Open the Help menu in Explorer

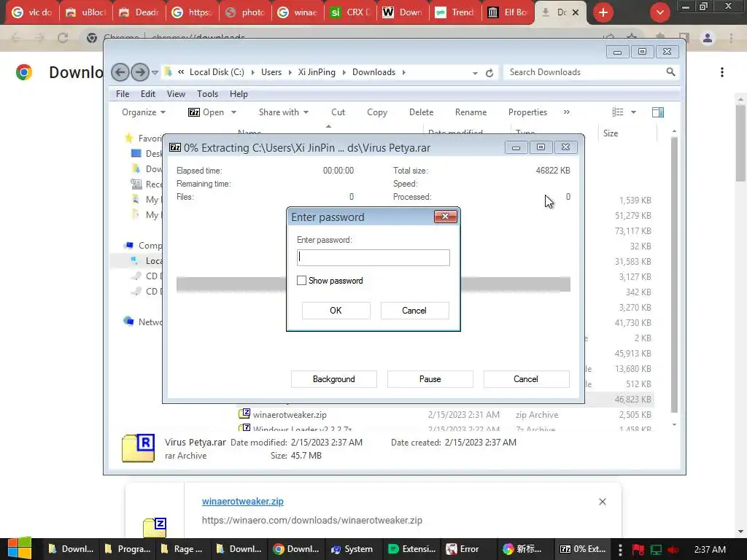(x=239, y=94)
